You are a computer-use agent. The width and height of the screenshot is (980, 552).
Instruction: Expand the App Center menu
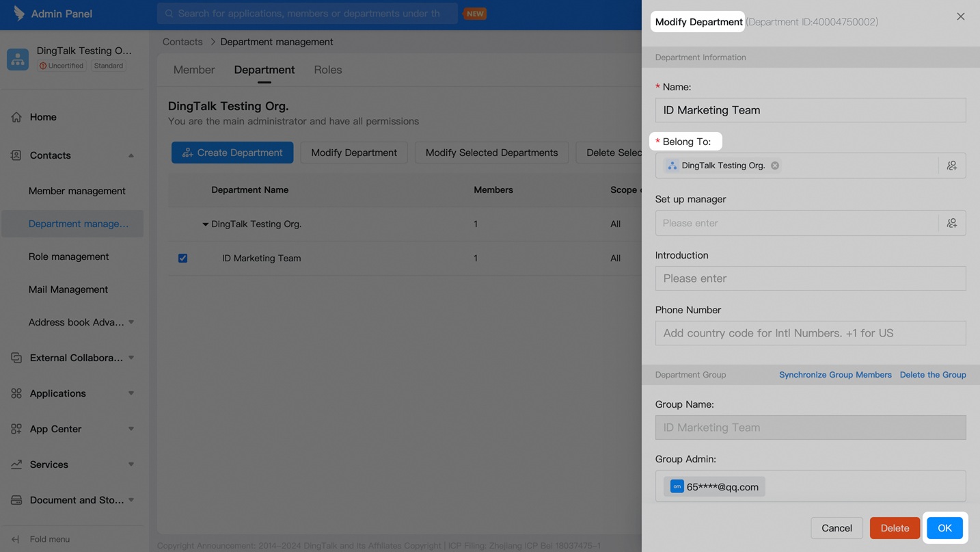[131, 429]
